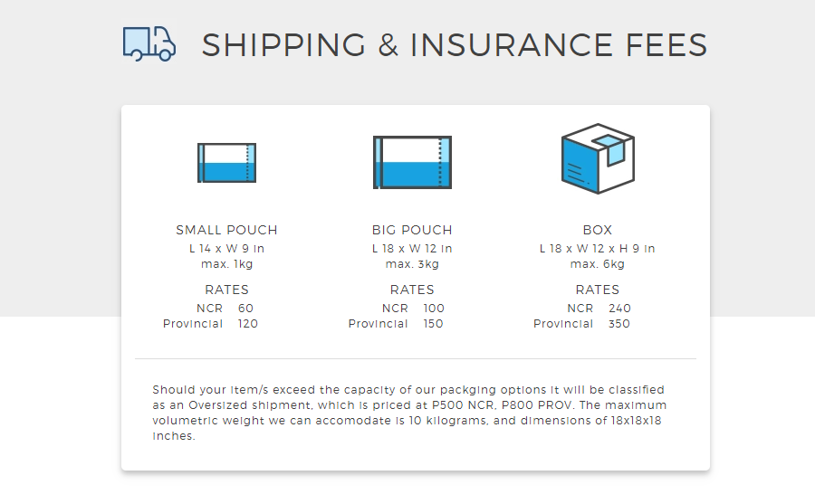815x504 pixels.
Task: Click the blue box package icon
Action: 598,158
